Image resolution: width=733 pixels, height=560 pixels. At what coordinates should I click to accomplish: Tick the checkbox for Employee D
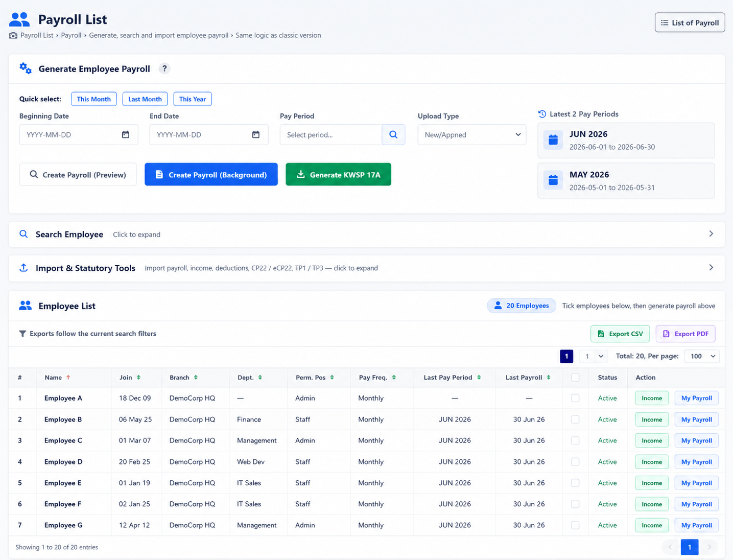[x=575, y=462]
